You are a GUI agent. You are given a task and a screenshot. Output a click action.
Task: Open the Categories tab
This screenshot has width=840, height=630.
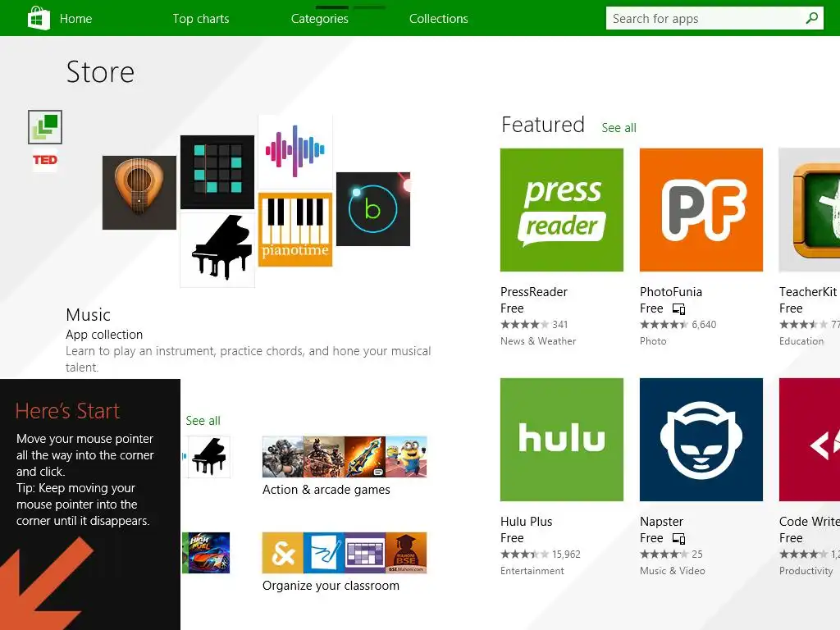(x=319, y=19)
